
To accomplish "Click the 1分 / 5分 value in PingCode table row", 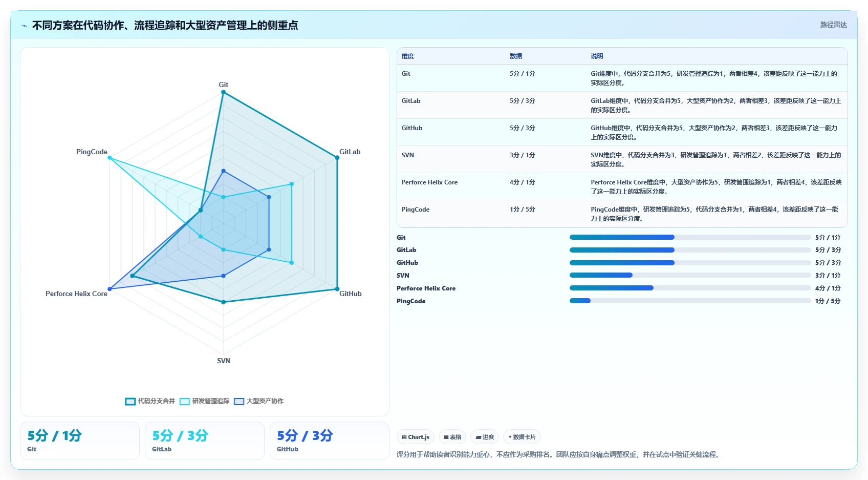I will (522, 210).
